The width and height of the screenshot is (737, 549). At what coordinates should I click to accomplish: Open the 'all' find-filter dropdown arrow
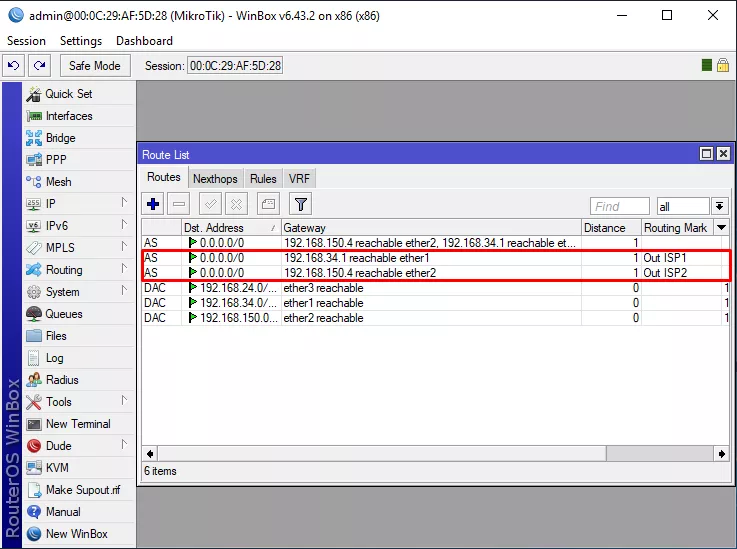pos(720,206)
